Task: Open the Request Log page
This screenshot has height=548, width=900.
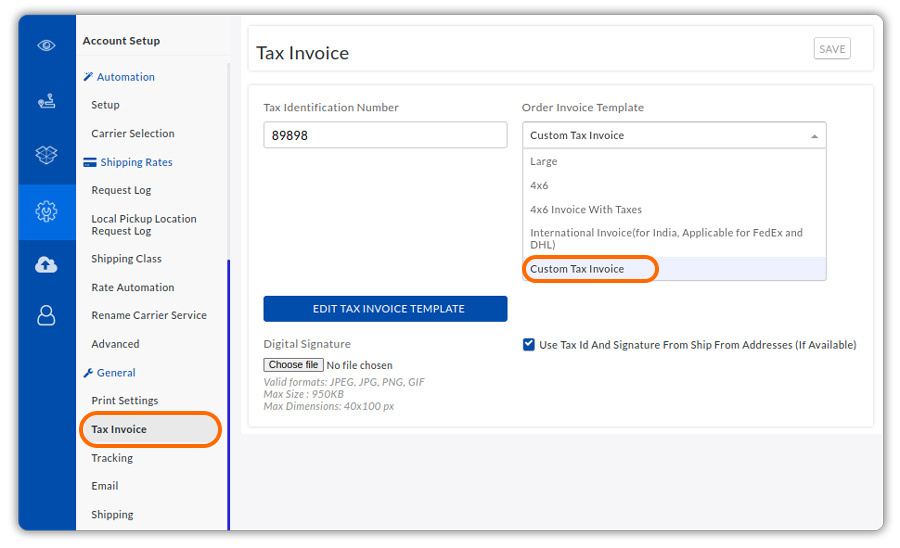Action: point(121,191)
